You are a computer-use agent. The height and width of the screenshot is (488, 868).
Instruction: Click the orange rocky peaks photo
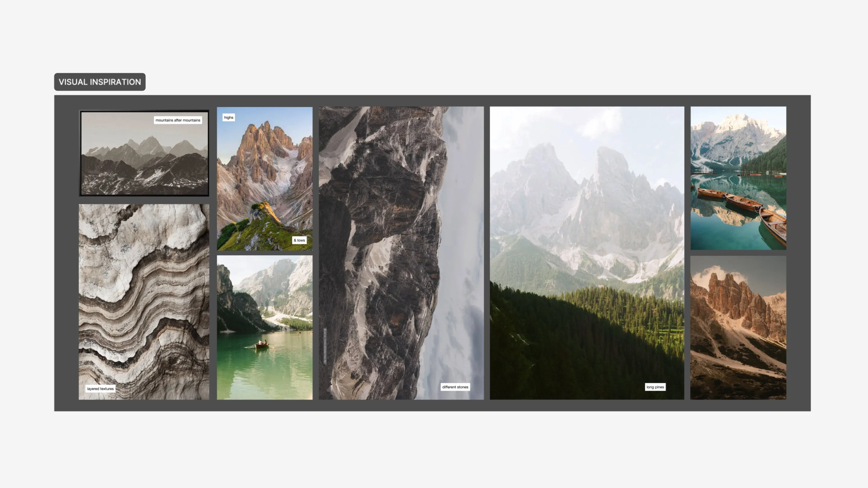(x=738, y=328)
